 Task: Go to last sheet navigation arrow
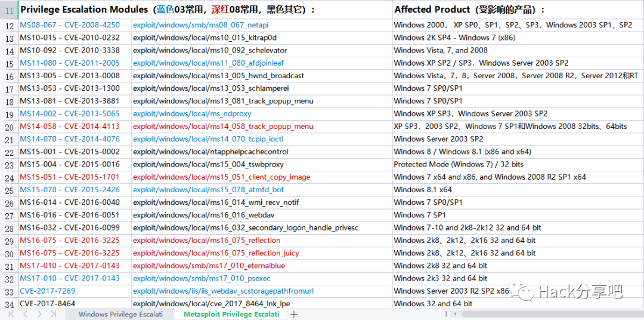(x=54, y=314)
